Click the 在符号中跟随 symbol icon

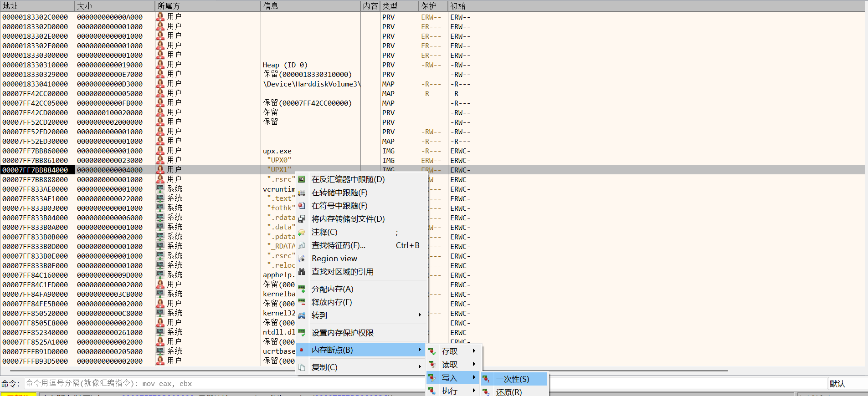click(302, 206)
